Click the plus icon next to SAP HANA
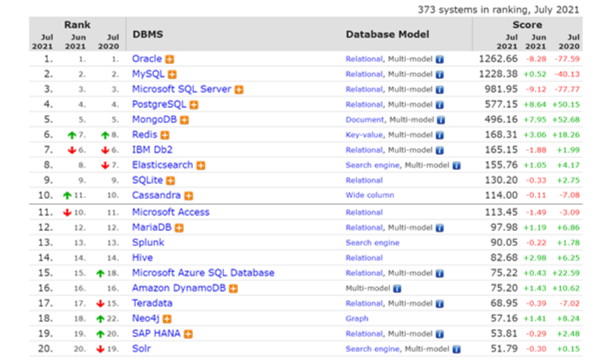Screen dimensions: 601x364 click(x=188, y=334)
